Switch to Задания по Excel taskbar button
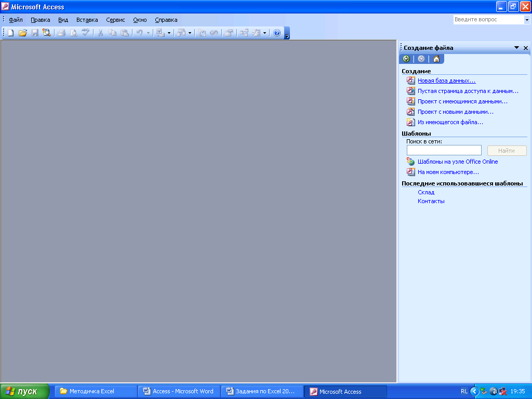 click(x=262, y=391)
